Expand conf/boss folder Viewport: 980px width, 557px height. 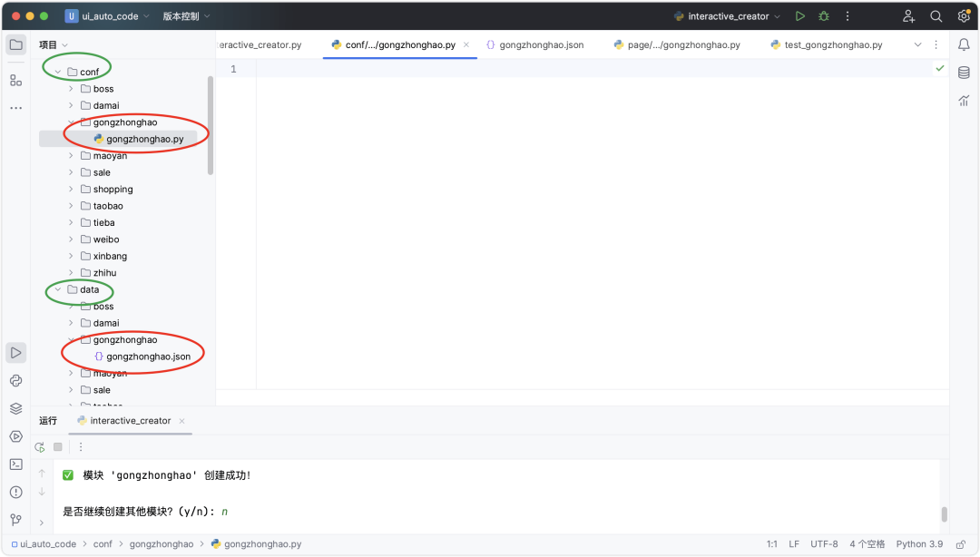coord(72,89)
